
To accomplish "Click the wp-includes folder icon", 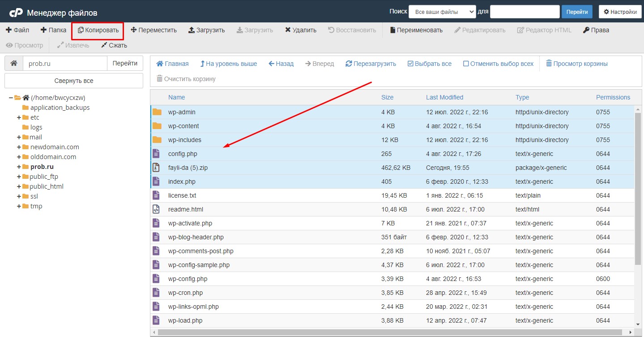I will (x=157, y=140).
